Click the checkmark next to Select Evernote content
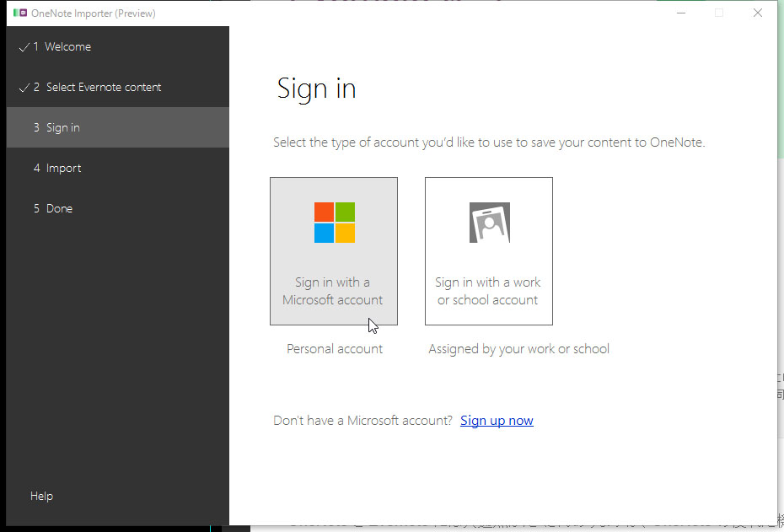The width and height of the screenshot is (784, 532). 24,88
